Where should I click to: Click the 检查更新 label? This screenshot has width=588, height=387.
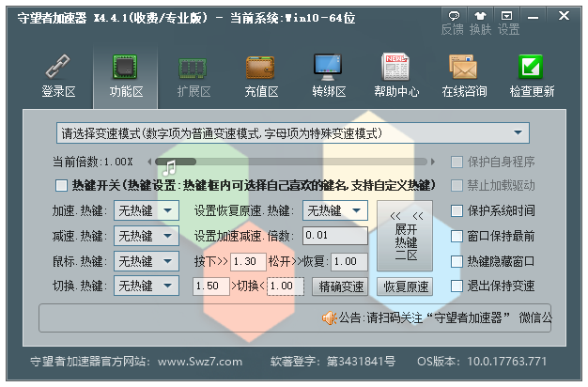(x=532, y=91)
